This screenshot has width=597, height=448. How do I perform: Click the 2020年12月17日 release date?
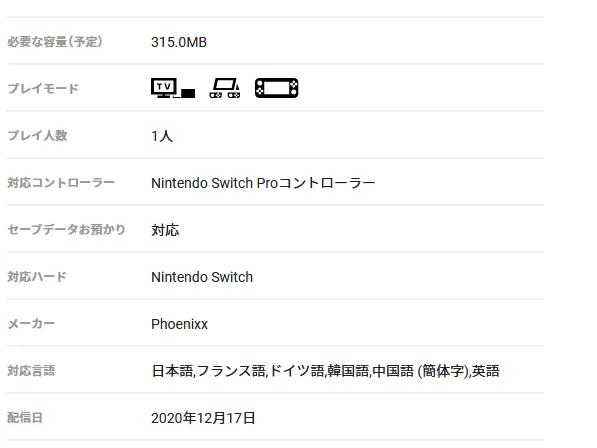[x=203, y=418]
